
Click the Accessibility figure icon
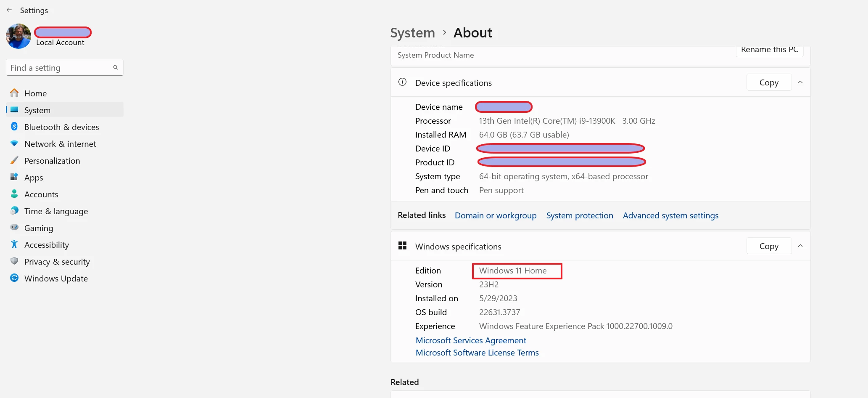point(14,244)
